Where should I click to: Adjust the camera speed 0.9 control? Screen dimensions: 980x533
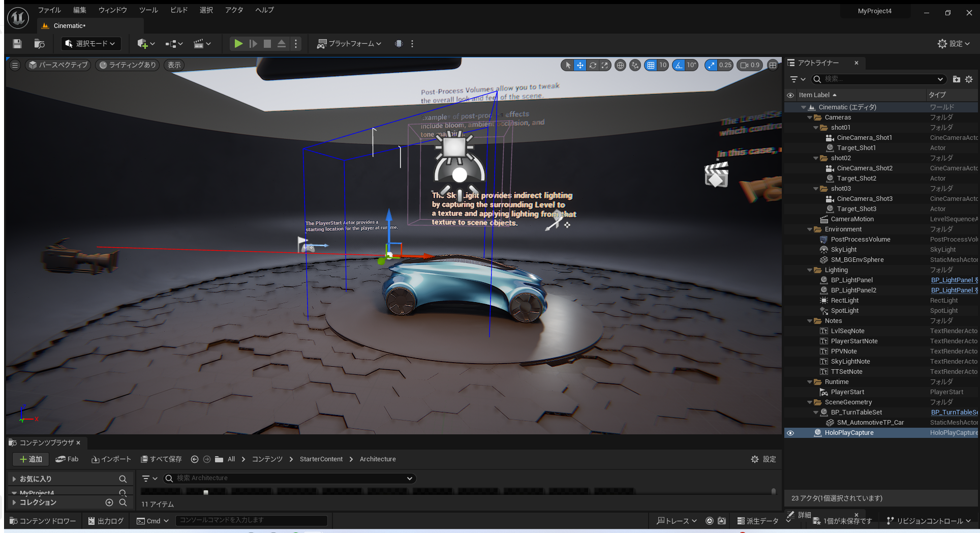(x=750, y=65)
